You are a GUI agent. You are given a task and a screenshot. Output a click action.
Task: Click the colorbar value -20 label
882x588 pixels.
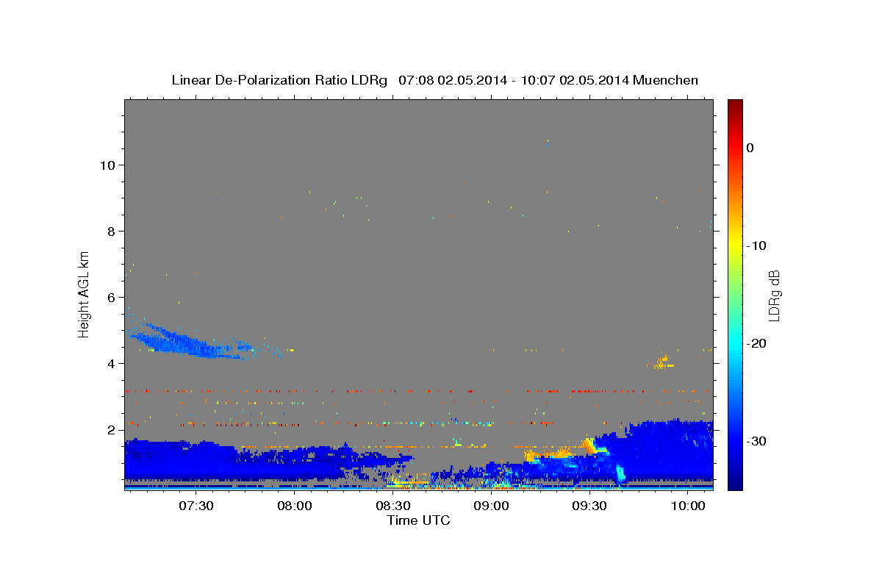756,343
